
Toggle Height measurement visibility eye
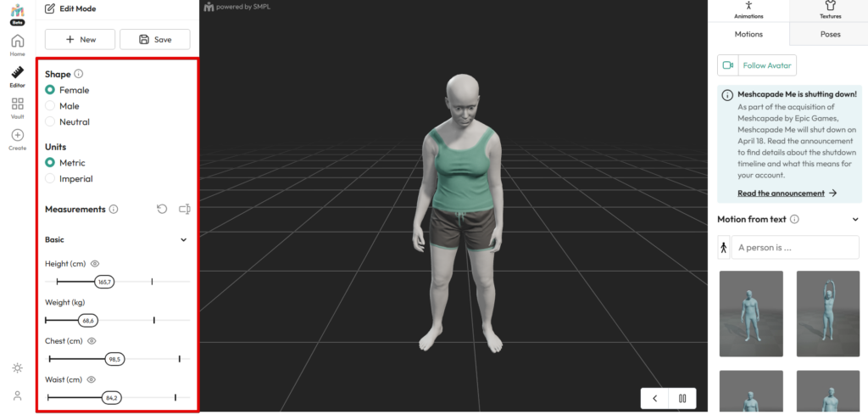pos(95,264)
